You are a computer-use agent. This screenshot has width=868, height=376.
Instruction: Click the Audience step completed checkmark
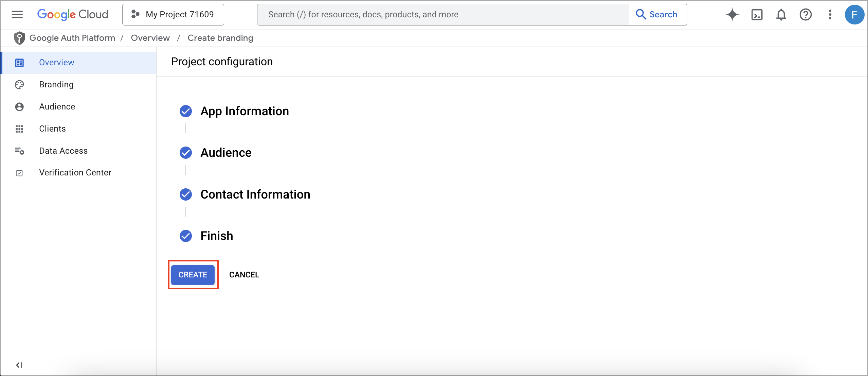pos(186,153)
